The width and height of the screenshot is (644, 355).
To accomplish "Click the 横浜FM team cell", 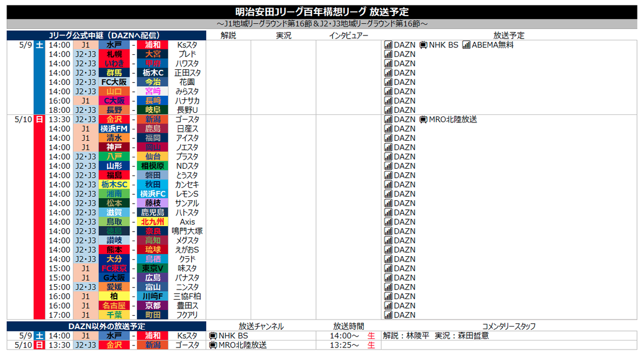I will coord(114,129).
